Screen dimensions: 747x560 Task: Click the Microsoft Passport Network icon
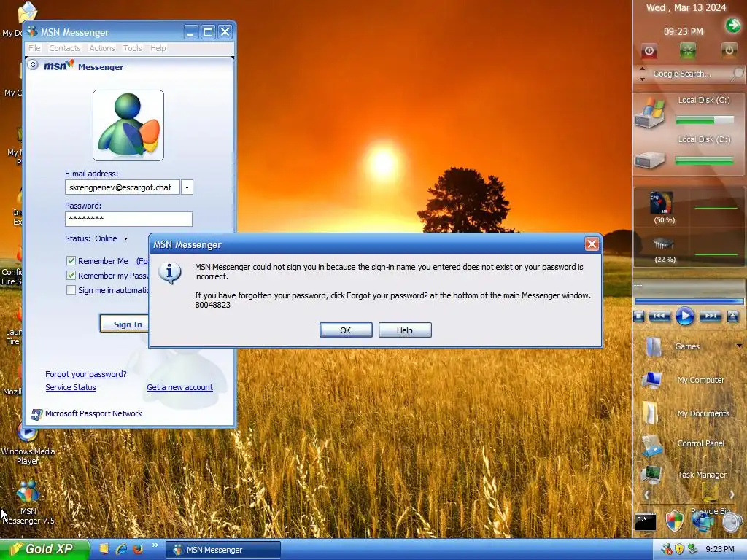[x=36, y=414]
